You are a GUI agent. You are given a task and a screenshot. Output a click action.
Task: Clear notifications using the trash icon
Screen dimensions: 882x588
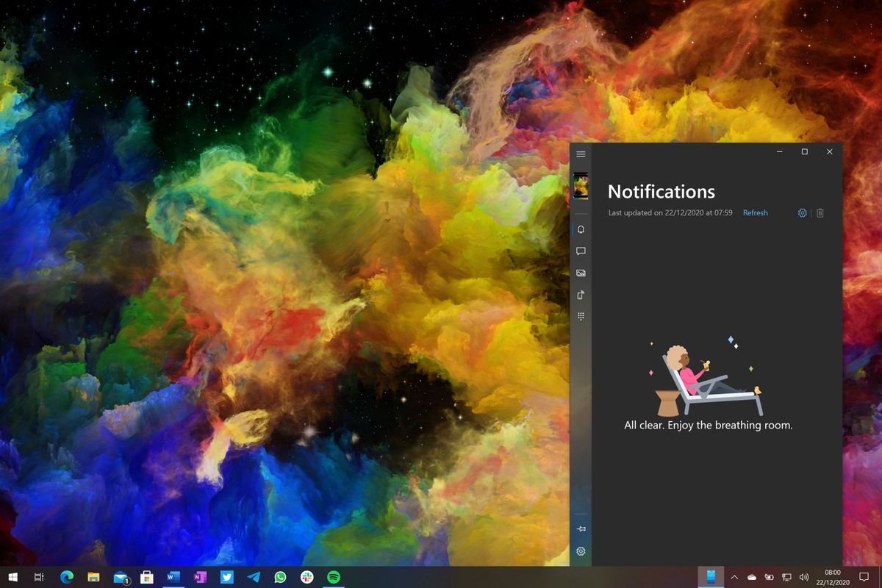click(x=820, y=212)
